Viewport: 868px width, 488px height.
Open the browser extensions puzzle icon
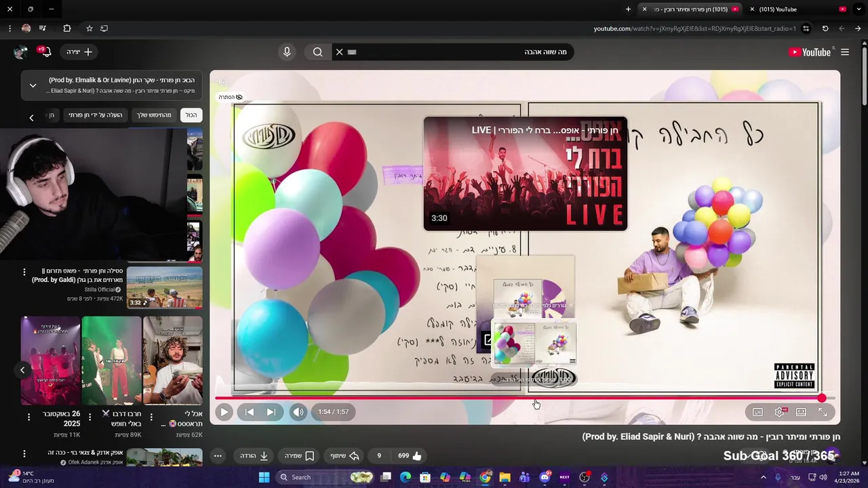click(66, 28)
